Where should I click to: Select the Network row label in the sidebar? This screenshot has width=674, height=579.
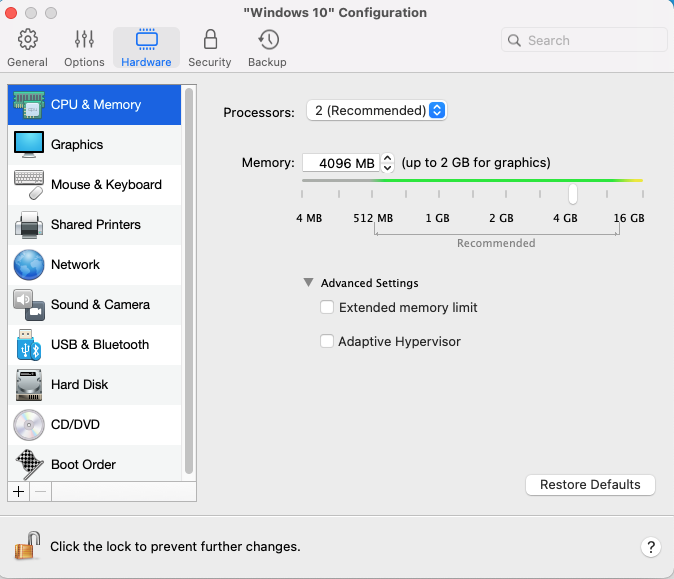click(x=75, y=265)
